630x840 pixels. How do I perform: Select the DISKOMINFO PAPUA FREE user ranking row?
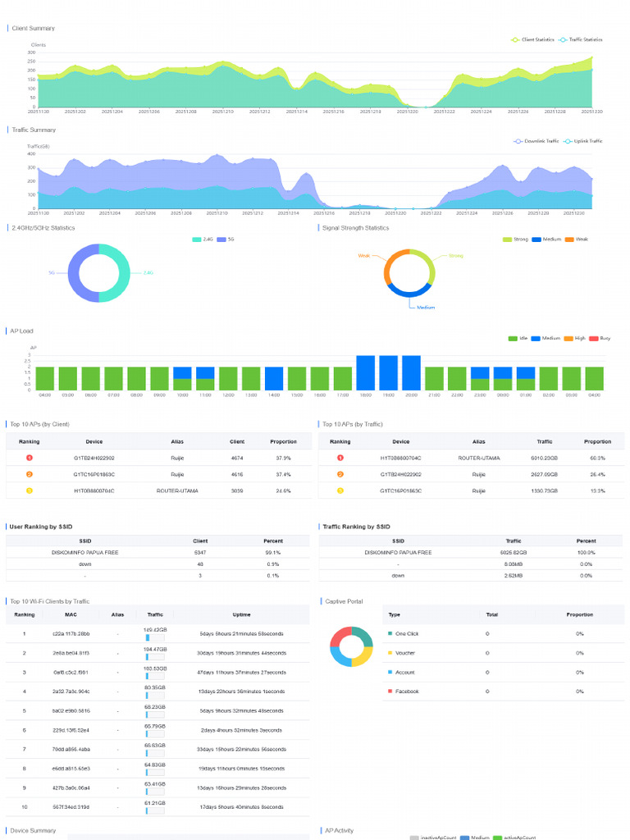[157, 552]
